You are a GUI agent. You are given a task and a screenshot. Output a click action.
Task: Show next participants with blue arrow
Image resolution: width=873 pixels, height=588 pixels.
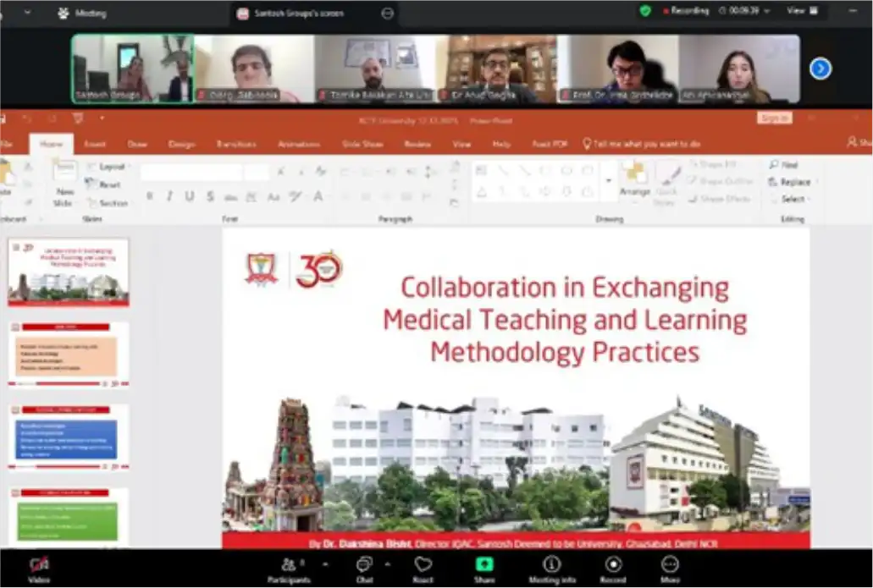tap(820, 69)
